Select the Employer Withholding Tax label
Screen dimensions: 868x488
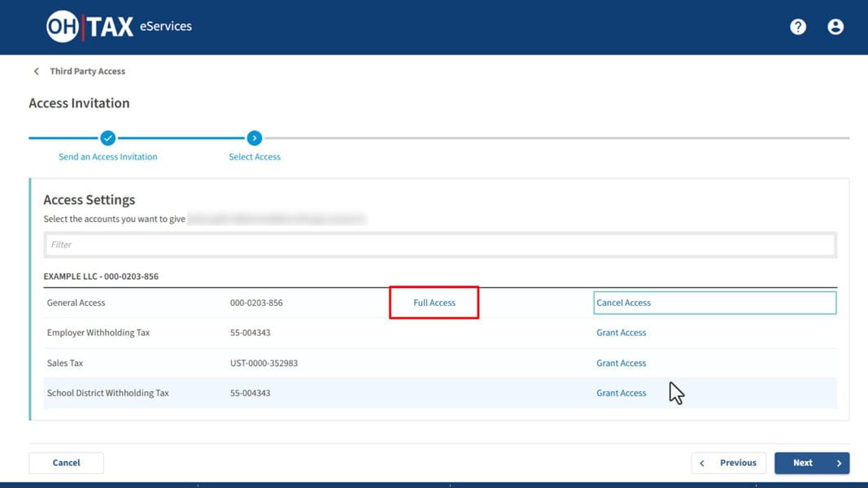pyautogui.click(x=98, y=333)
